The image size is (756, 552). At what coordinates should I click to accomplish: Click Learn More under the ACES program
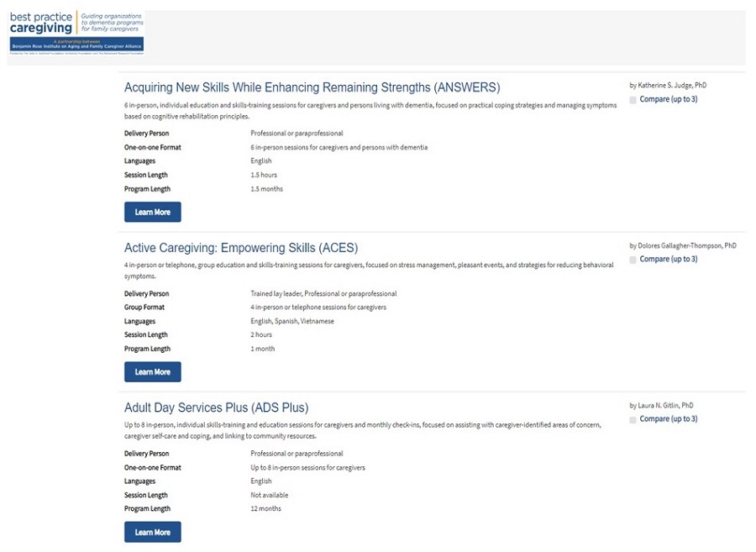[152, 371]
